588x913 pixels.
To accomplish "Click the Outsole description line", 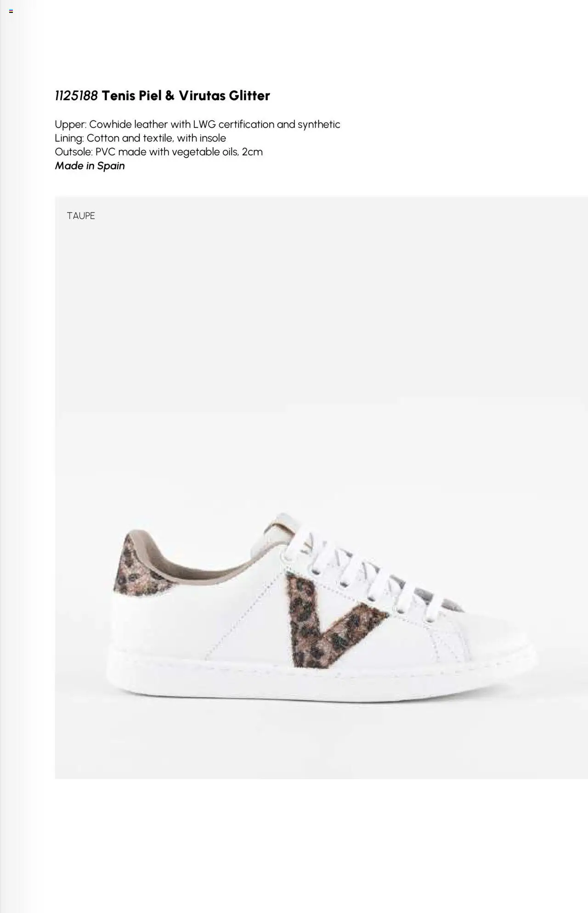I will tap(158, 152).
